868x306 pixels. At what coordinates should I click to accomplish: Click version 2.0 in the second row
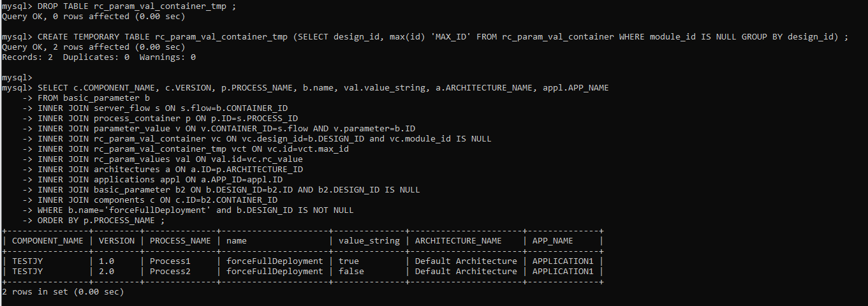107,272
